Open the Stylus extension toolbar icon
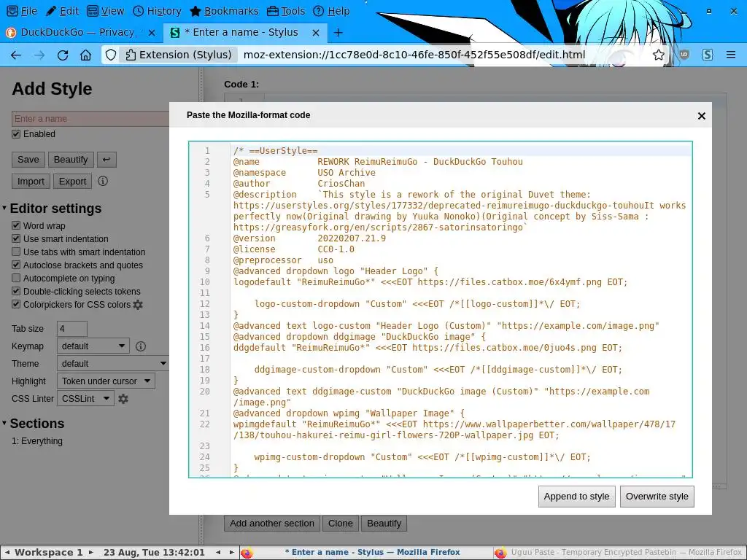The width and height of the screenshot is (747, 560). (x=708, y=55)
